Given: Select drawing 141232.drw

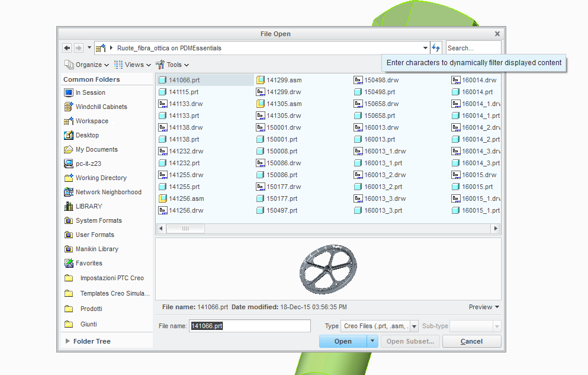Looking at the screenshot, I should pos(181,151).
